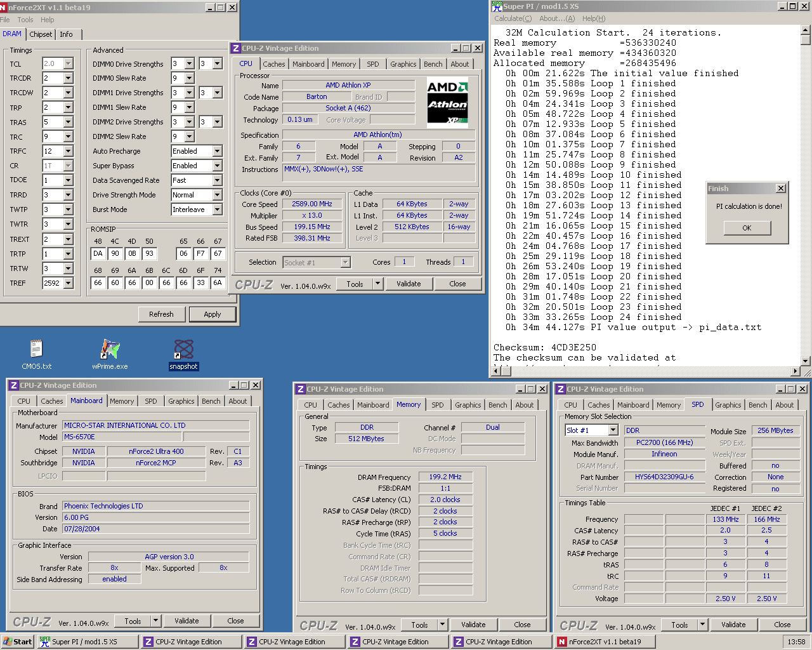The width and height of the screenshot is (812, 650).
Task: Click Apply button in nForce2XT
Action: [x=212, y=314]
